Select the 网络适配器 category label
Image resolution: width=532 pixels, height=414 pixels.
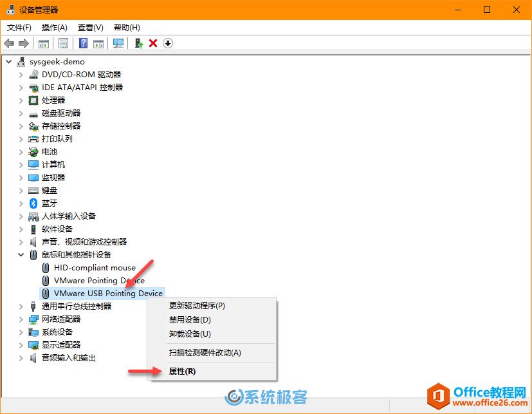click(61, 319)
